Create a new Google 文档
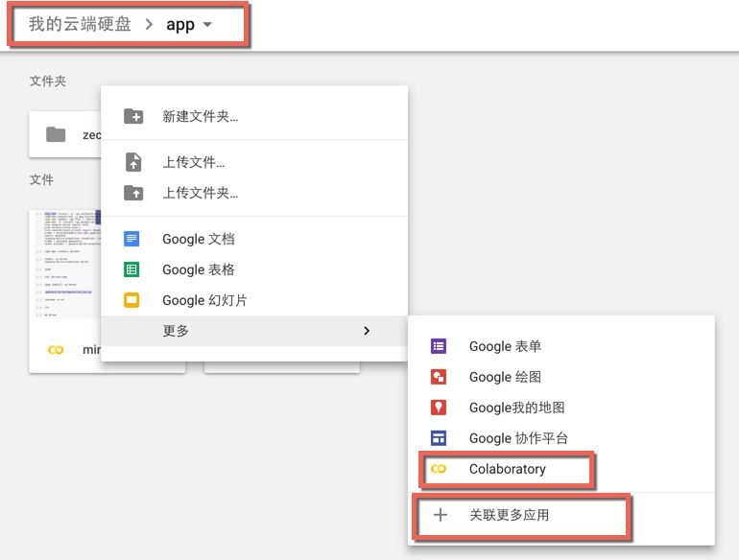 tap(254, 239)
